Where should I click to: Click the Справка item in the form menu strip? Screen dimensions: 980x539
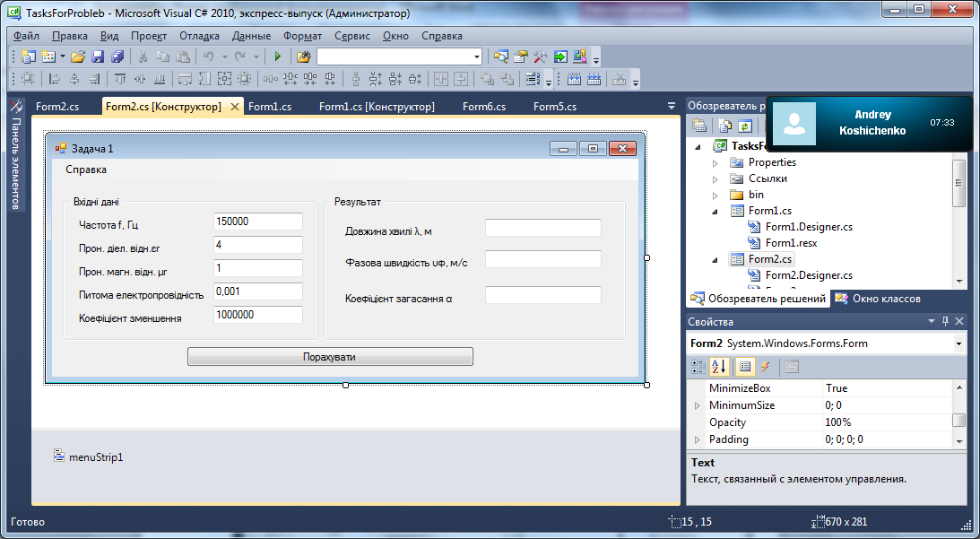click(86, 170)
